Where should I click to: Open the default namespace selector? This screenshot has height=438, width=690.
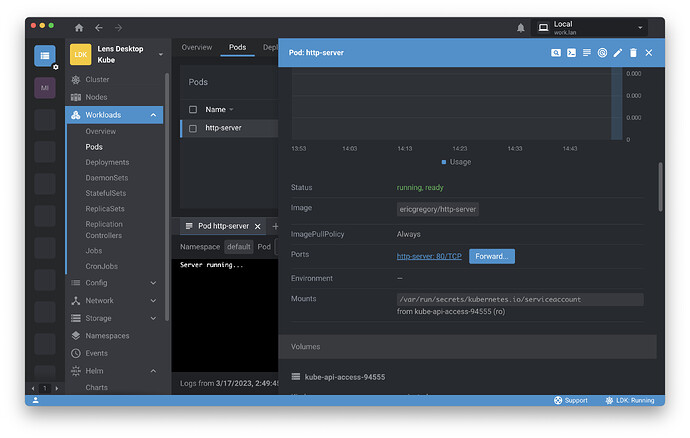238,246
